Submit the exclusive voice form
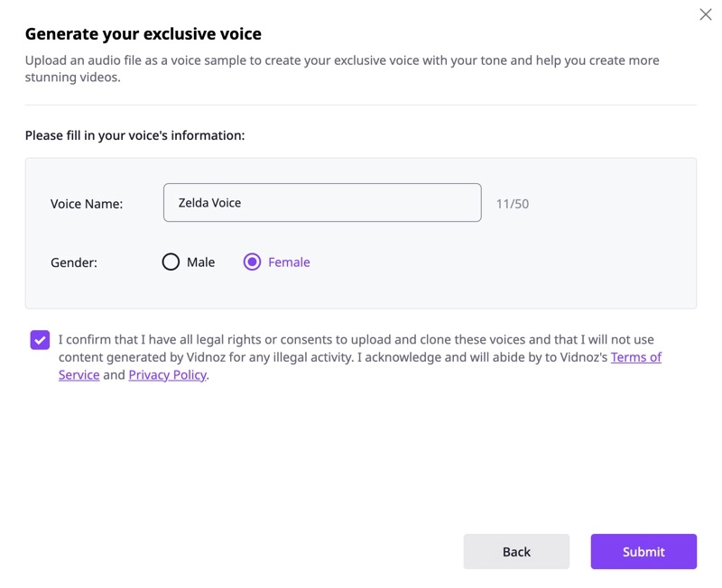Image resolution: width=722 pixels, height=588 pixels. click(643, 551)
